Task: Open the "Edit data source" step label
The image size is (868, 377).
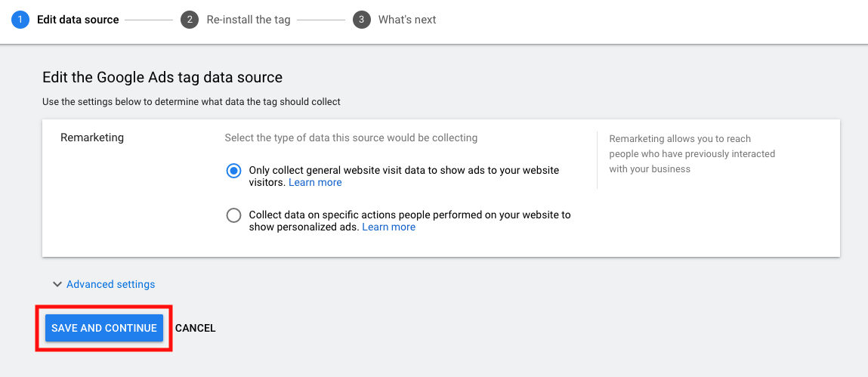Action: tap(78, 20)
